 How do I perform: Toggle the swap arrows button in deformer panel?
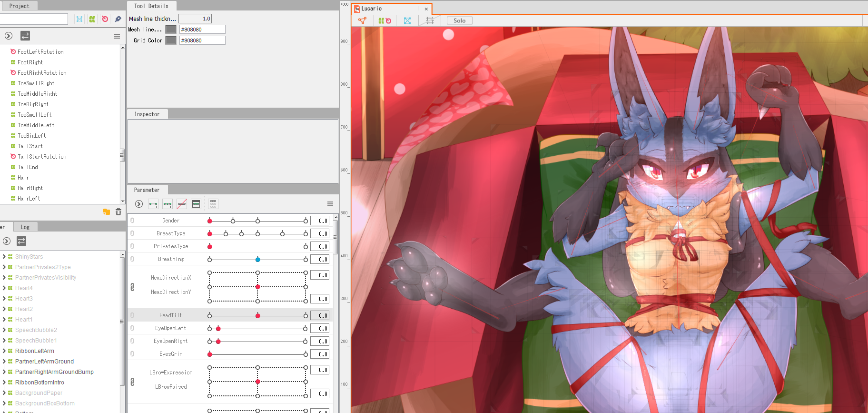[25, 36]
